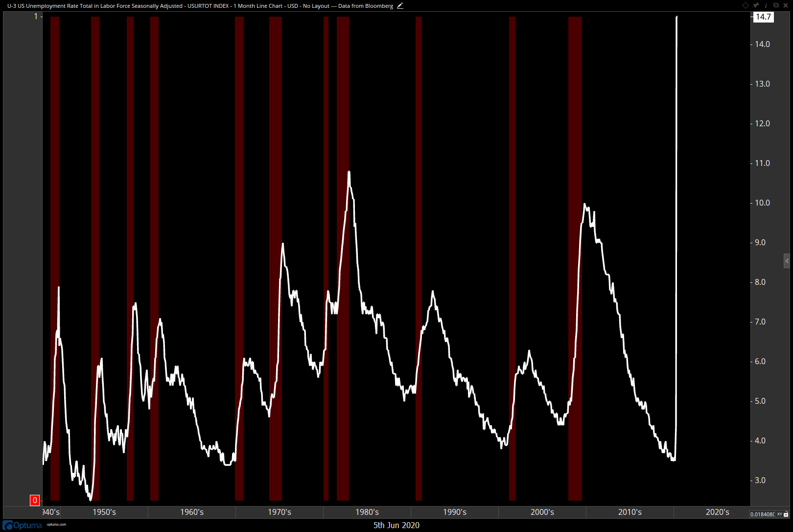Click the chart title USURTOT INDEX text
Viewport: 793px width, 532px height.
click(208, 6)
